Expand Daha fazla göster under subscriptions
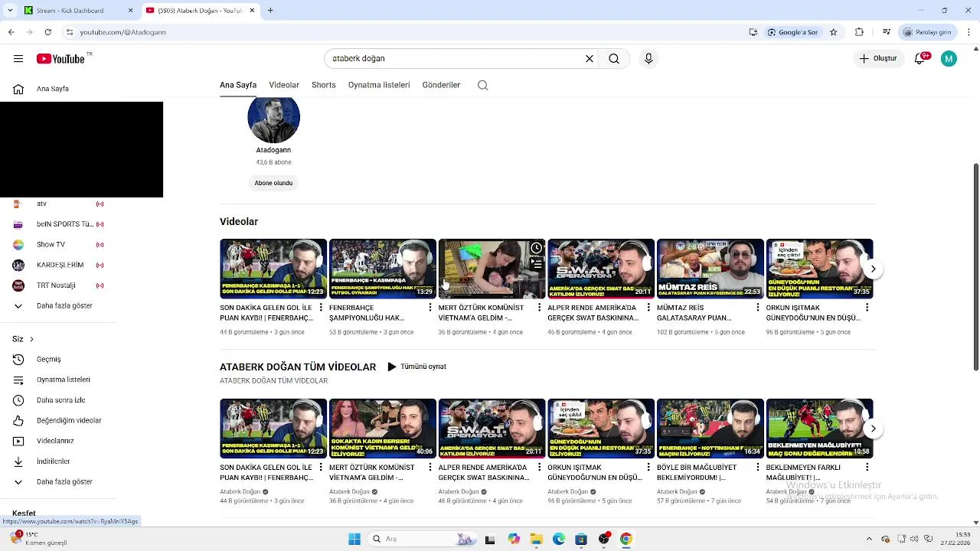This screenshot has height=551, width=980. [x=64, y=306]
